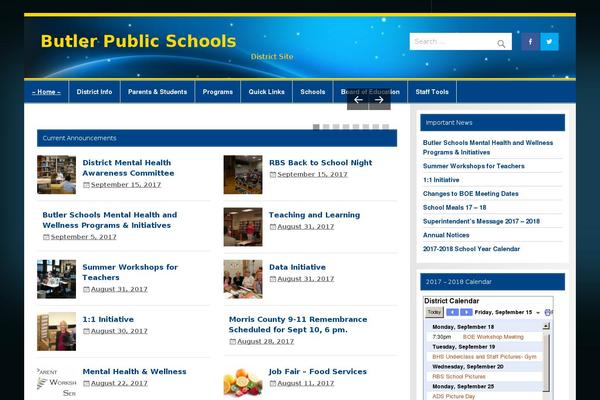Open sidebar Summer Workshops for Teachers link
This screenshot has width=600, height=400.
473,166
